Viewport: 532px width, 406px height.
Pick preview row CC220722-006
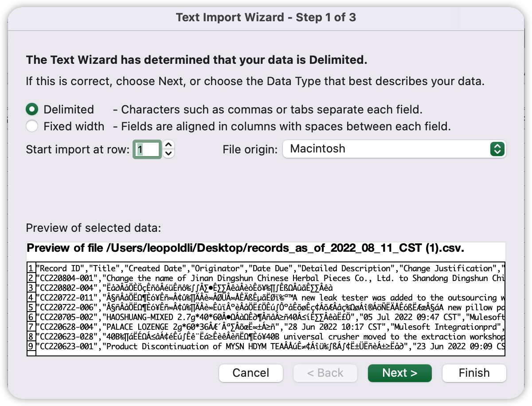[266, 307]
